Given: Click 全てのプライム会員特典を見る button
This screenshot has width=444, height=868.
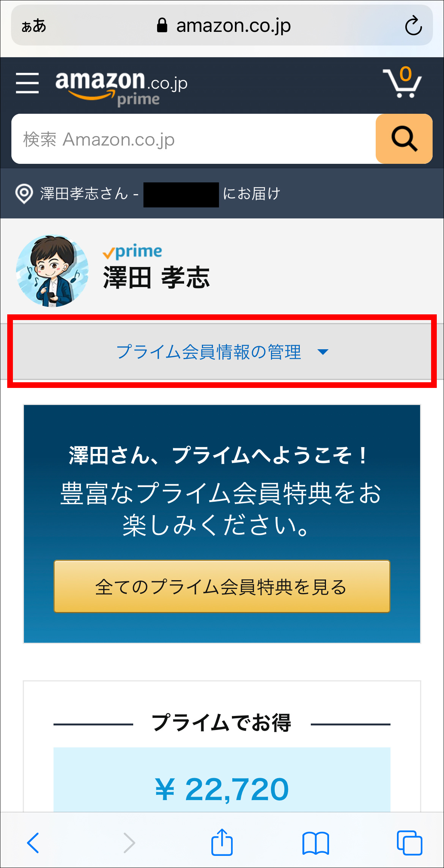Looking at the screenshot, I should click(222, 586).
